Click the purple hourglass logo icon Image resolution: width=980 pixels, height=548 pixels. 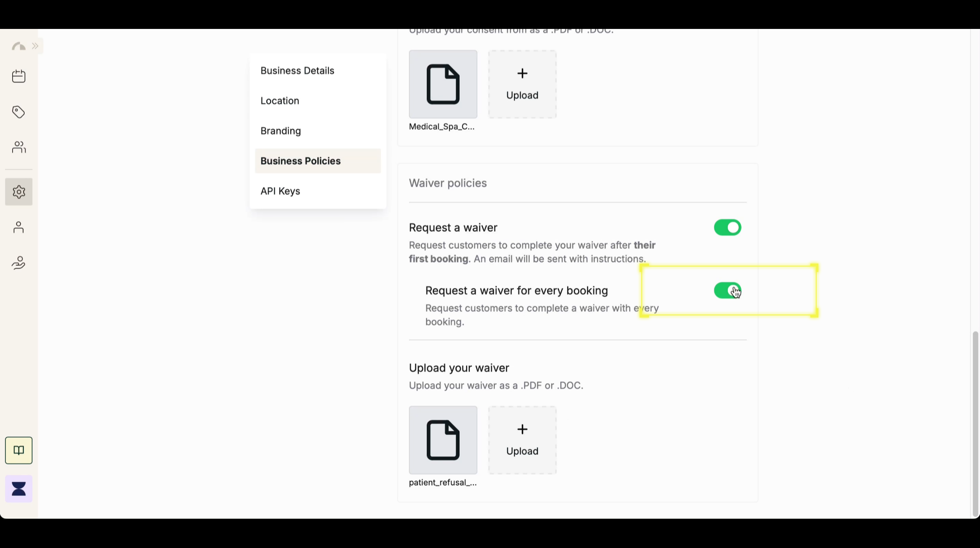click(19, 489)
